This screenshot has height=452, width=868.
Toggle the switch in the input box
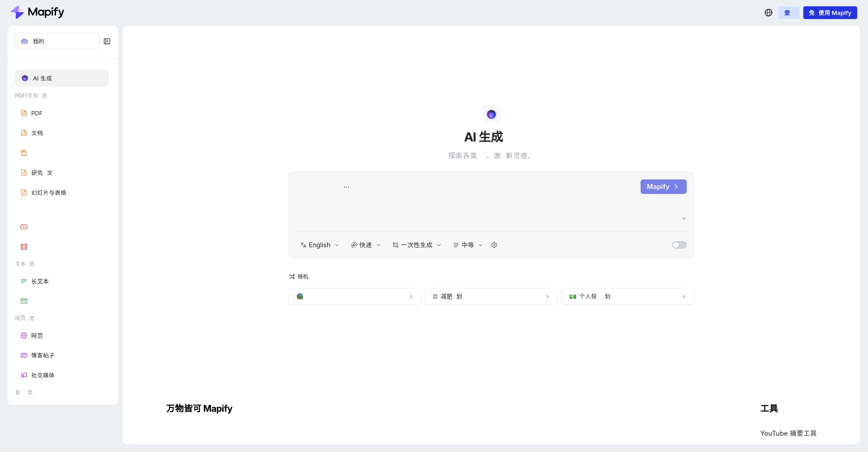coord(679,245)
